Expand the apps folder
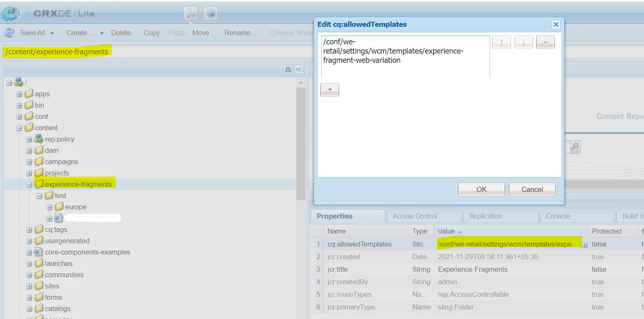644x319 pixels. click(19, 94)
